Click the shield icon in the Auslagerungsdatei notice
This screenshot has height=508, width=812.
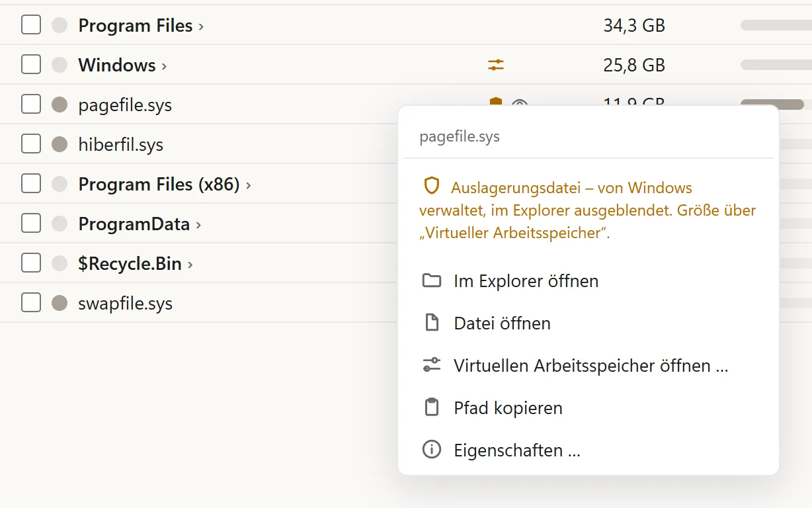[x=432, y=187]
